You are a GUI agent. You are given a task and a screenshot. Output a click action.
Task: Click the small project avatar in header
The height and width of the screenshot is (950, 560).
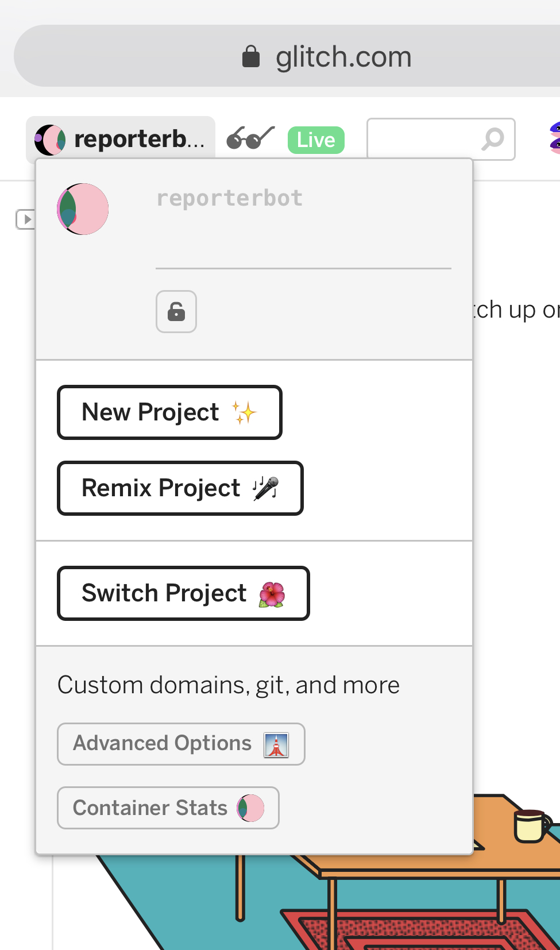(50, 140)
